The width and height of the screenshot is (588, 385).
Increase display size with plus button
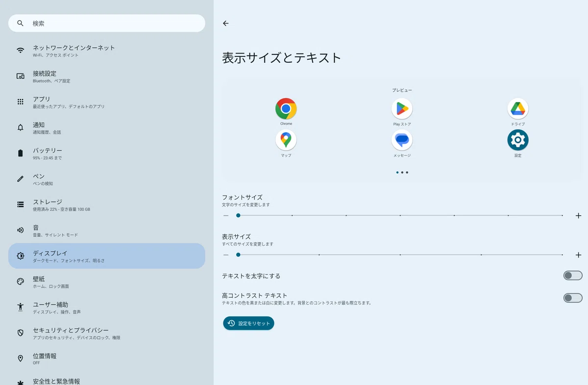tap(578, 255)
